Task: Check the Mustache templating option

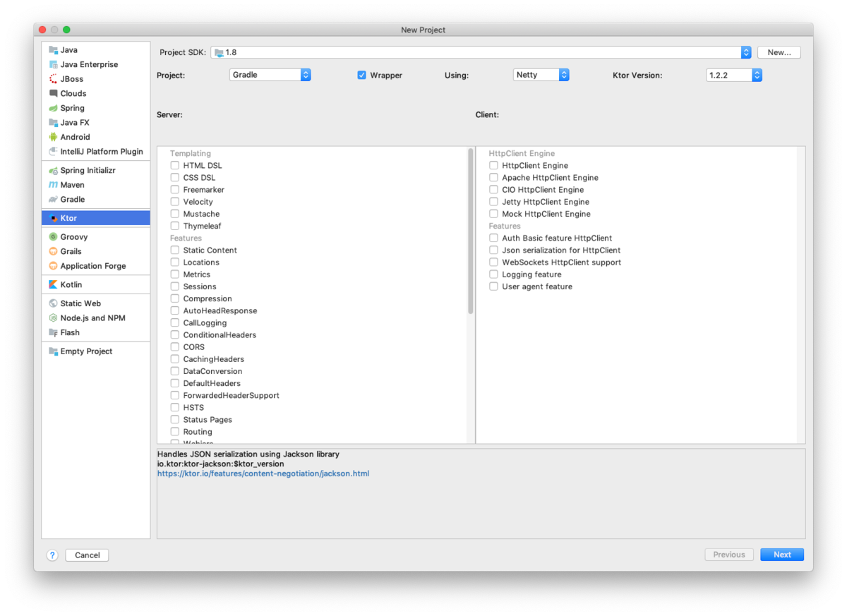Action: tap(175, 214)
